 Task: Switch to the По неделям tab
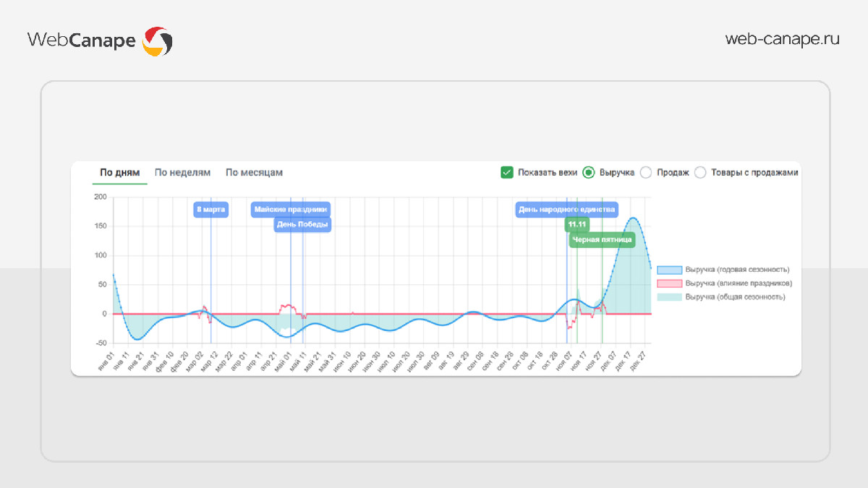pos(182,173)
